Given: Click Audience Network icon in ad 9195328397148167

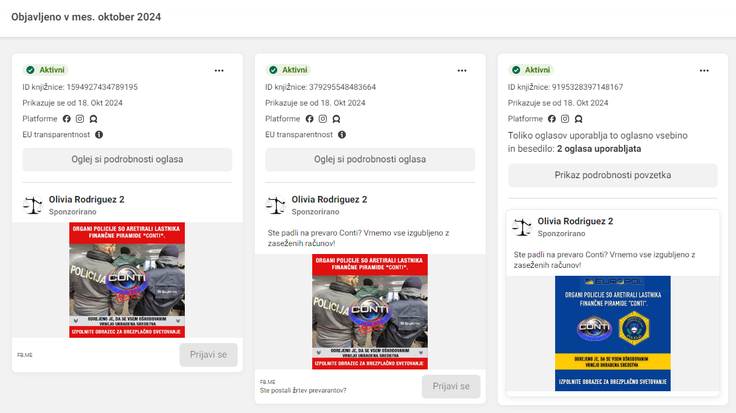Looking at the screenshot, I should [578, 119].
